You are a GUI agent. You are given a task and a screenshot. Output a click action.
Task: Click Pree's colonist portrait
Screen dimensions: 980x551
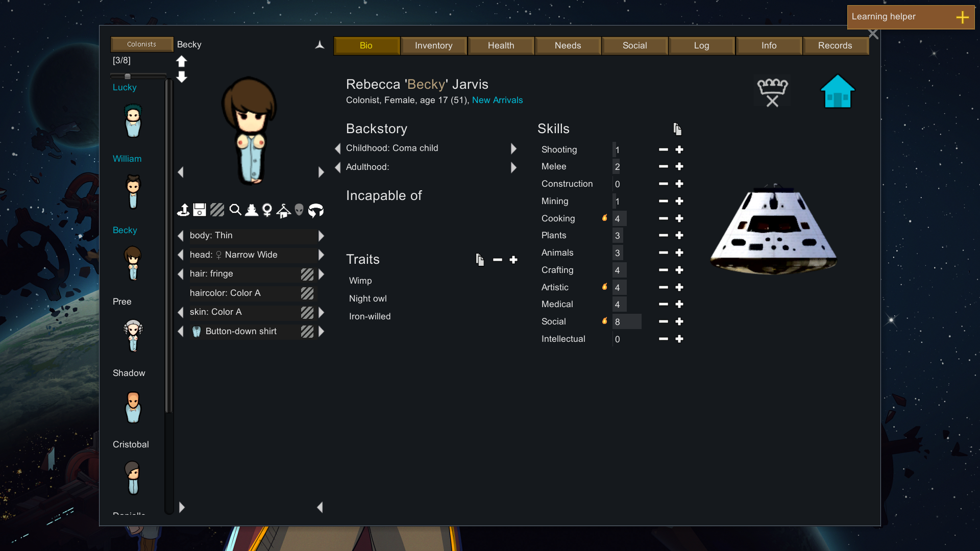[133, 335]
